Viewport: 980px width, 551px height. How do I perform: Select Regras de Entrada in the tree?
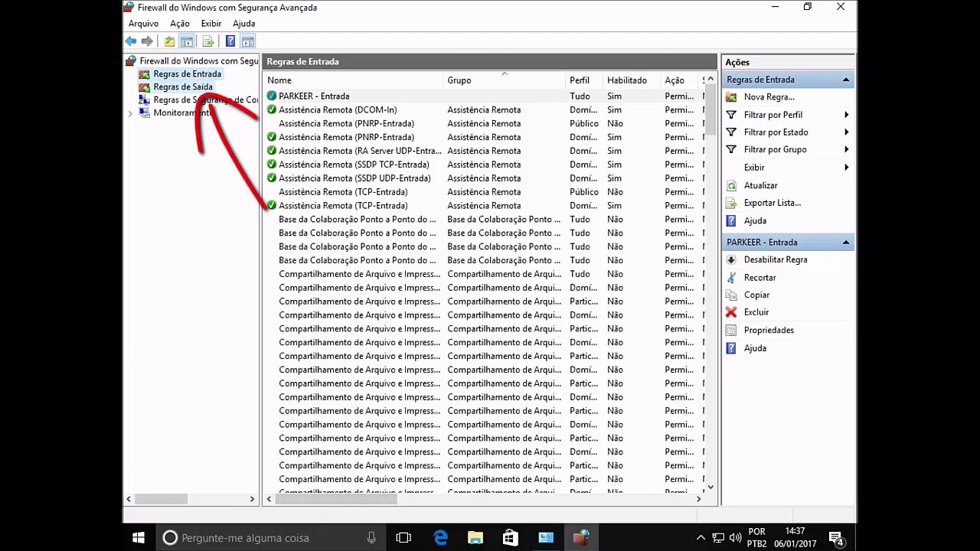(187, 74)
